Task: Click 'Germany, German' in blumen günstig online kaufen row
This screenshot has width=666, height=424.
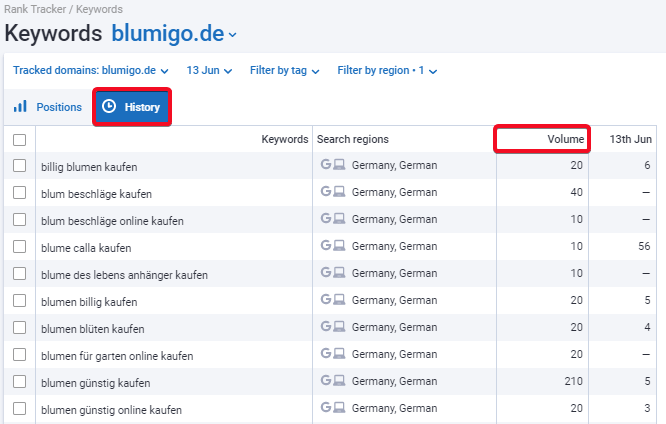Action: click(x=394, y=408)
